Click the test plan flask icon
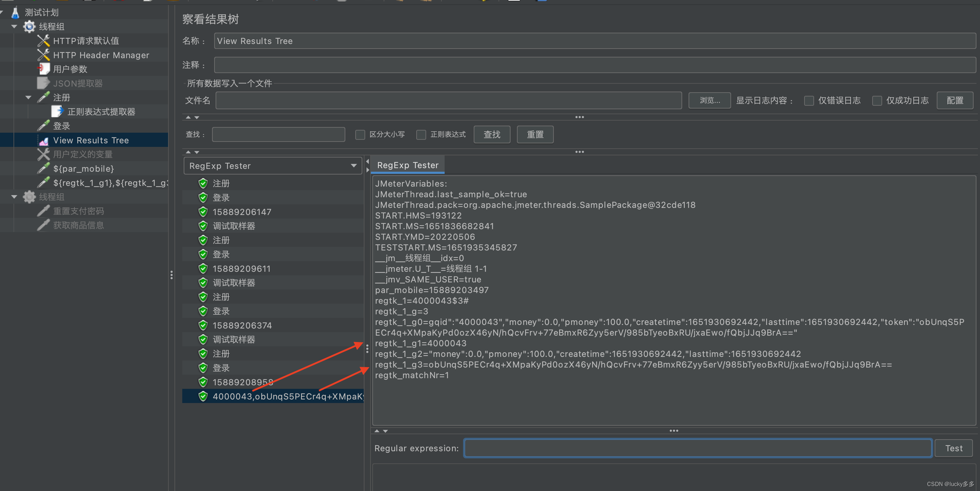 [x=15, y=12]
